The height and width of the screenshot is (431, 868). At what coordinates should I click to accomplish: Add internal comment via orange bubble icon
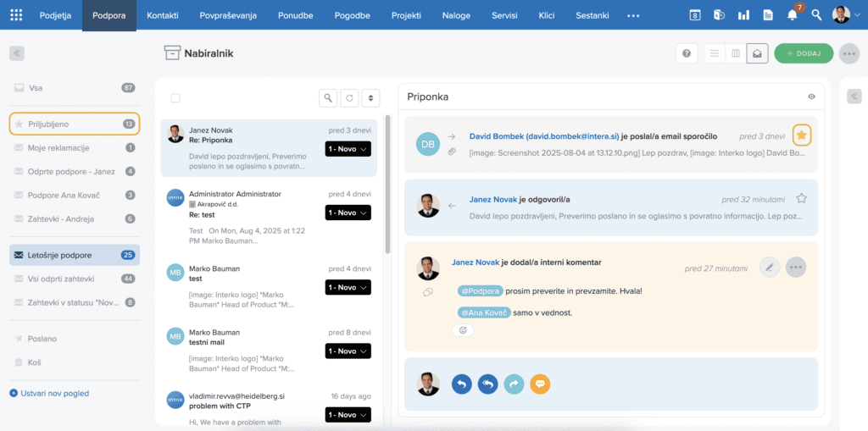point(540,384)
